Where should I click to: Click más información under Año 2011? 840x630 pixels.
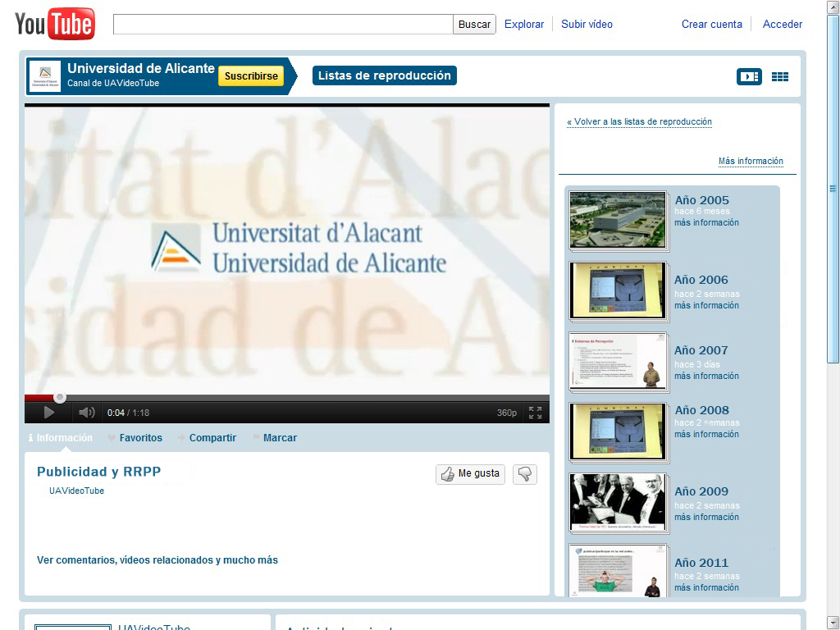706,587
